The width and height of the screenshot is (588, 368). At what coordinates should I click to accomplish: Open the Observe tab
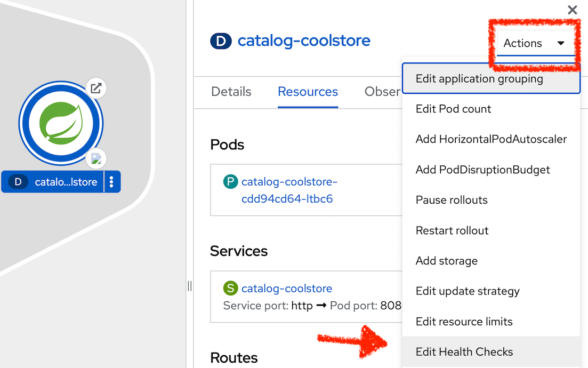coord(382,92)
